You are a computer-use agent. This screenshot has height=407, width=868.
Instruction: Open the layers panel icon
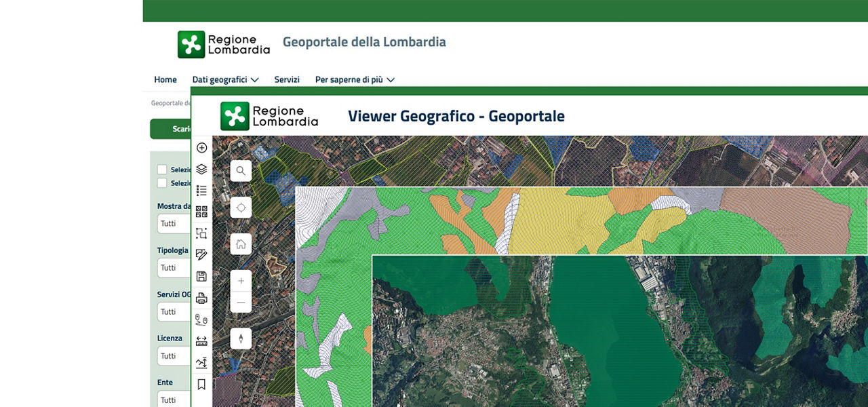pyautogui.click(x=201, y=169)
